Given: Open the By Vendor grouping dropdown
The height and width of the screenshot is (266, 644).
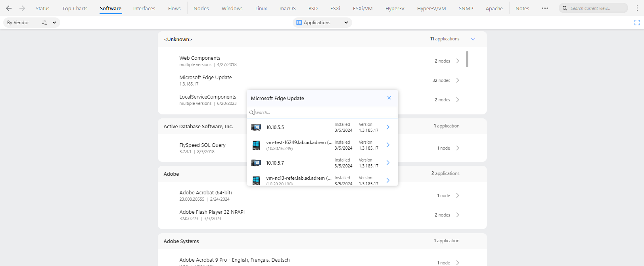Looking at the screenshot, I should pos(32,23).
